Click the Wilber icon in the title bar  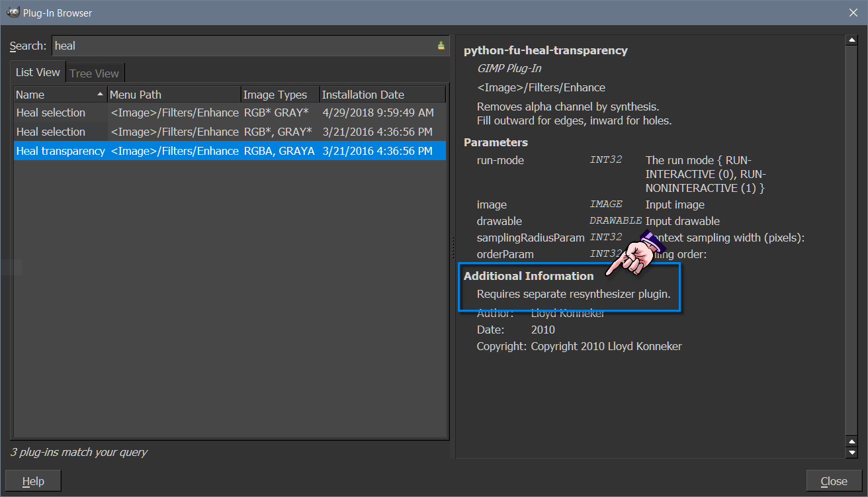[13, 12]
